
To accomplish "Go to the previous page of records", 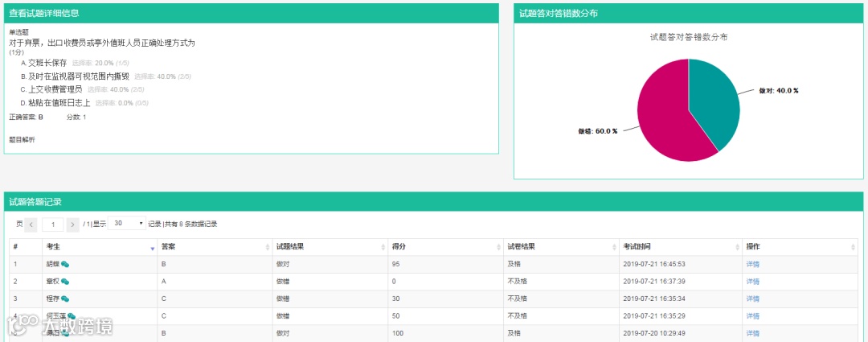I will coord(31,225).
